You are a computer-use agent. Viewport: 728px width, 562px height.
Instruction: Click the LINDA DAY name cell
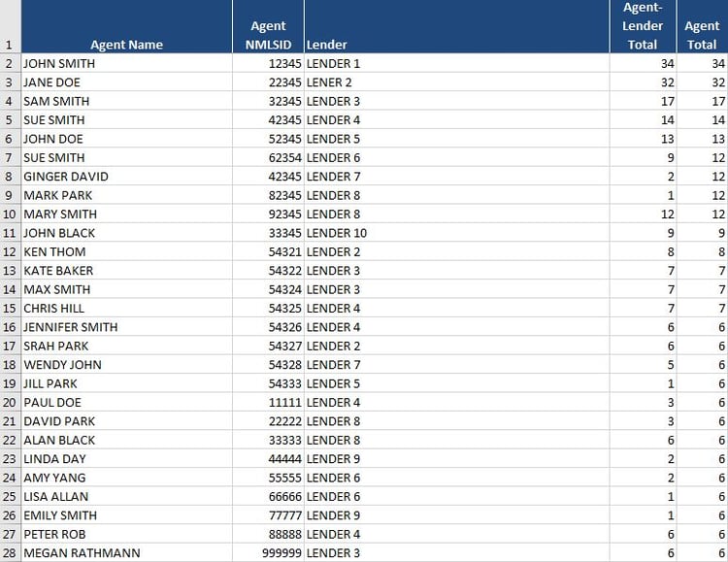[x=126, y=458]
